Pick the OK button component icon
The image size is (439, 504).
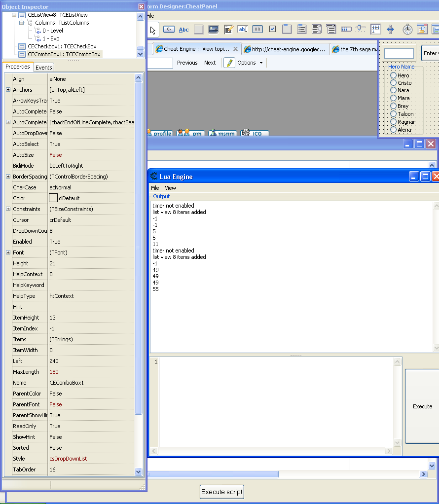click(x=169, y=30)
